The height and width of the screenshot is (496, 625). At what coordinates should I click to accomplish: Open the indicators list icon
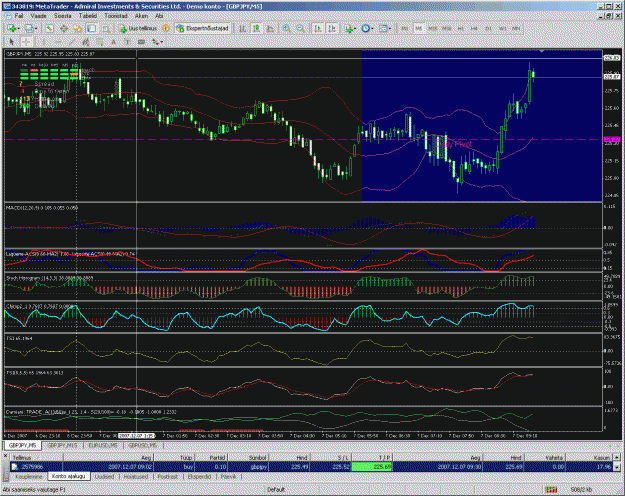pyautogui.click(x=349, y=28)
